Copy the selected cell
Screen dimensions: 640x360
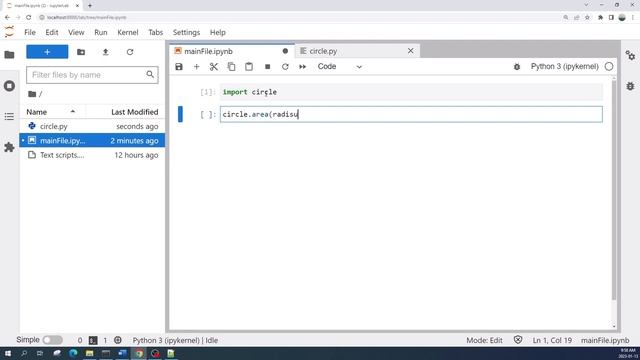tap(231, 67)
